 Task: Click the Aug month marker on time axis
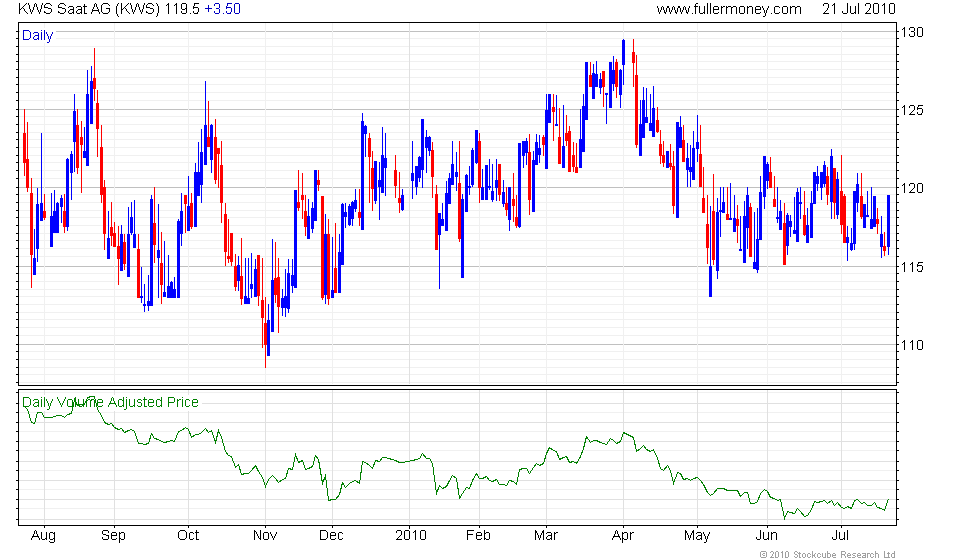tap(43, 536)
